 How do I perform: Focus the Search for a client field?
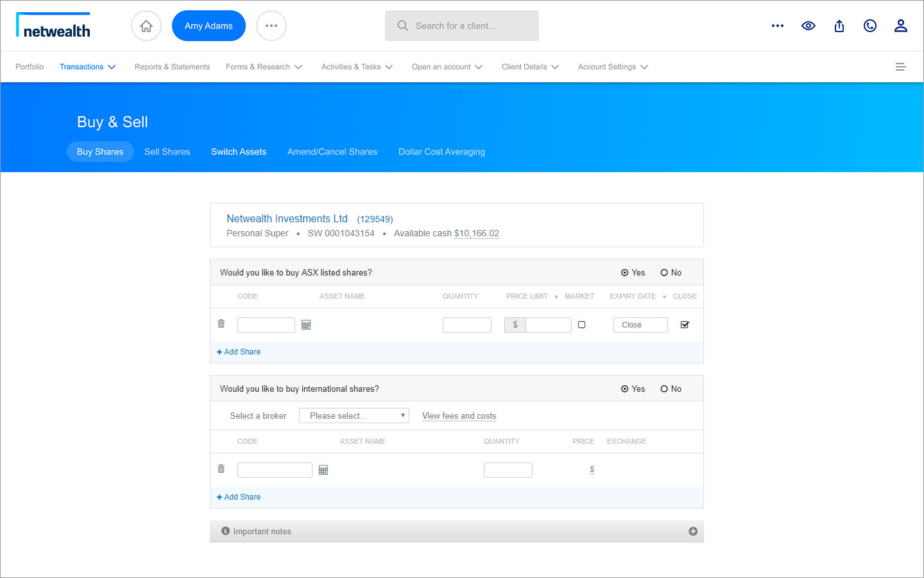click(x=462, y=26)
